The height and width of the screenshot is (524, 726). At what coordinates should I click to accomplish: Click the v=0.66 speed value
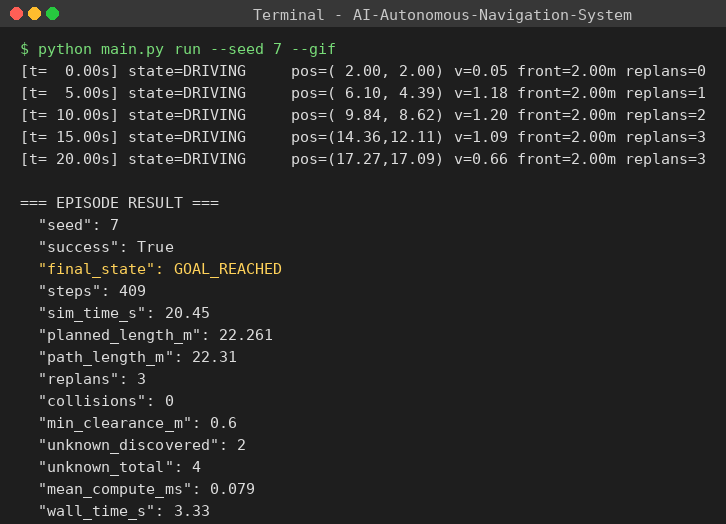[x=481, y=159]
